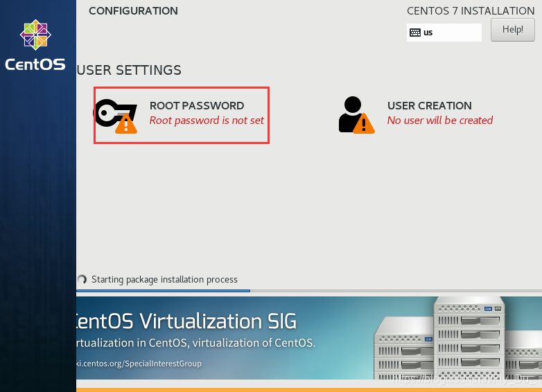Select the ROOT PASSWORD heading
Viewport: 542px width, 392px height.
point(197,106)
